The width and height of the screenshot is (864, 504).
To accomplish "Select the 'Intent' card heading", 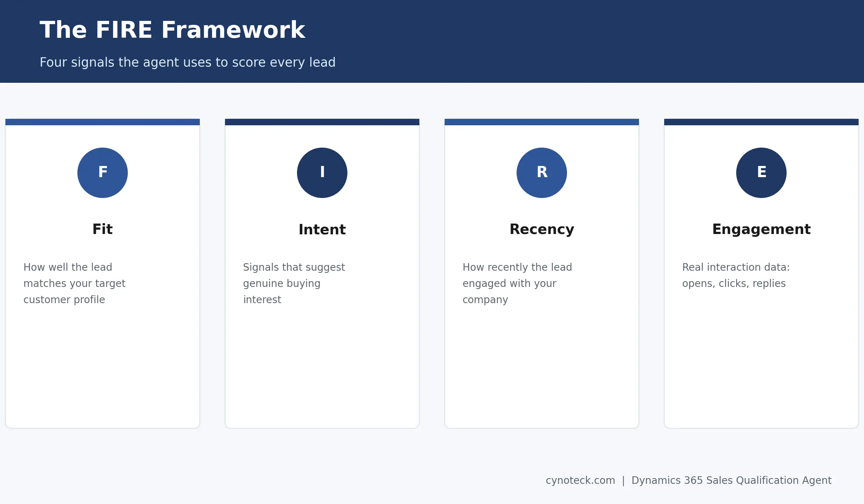I will 322,229.
